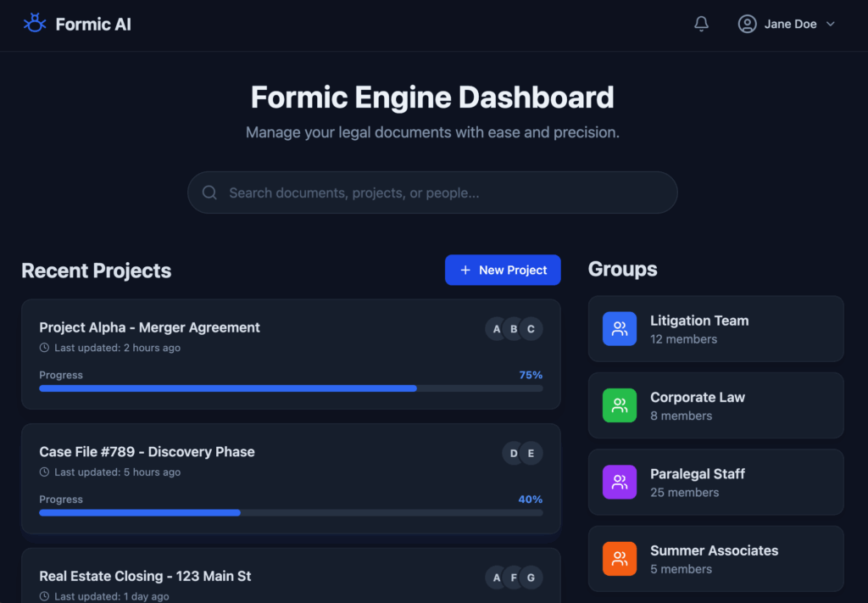
Task: Open Real Estate Closing - 123 Main St
Action: click(145, 576)
